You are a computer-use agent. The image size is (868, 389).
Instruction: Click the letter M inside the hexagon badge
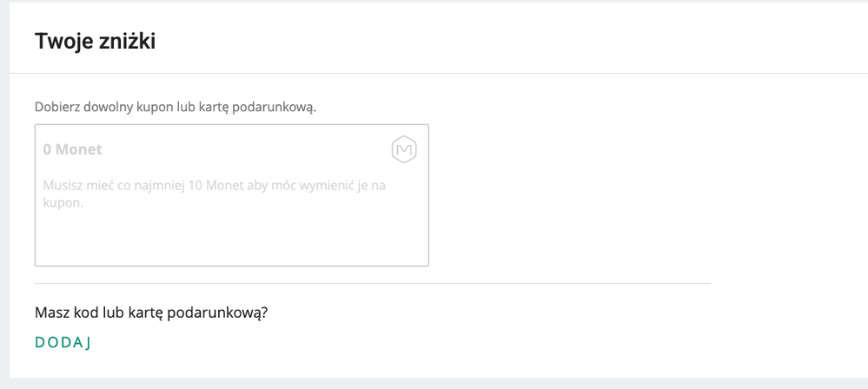(404, 150)
